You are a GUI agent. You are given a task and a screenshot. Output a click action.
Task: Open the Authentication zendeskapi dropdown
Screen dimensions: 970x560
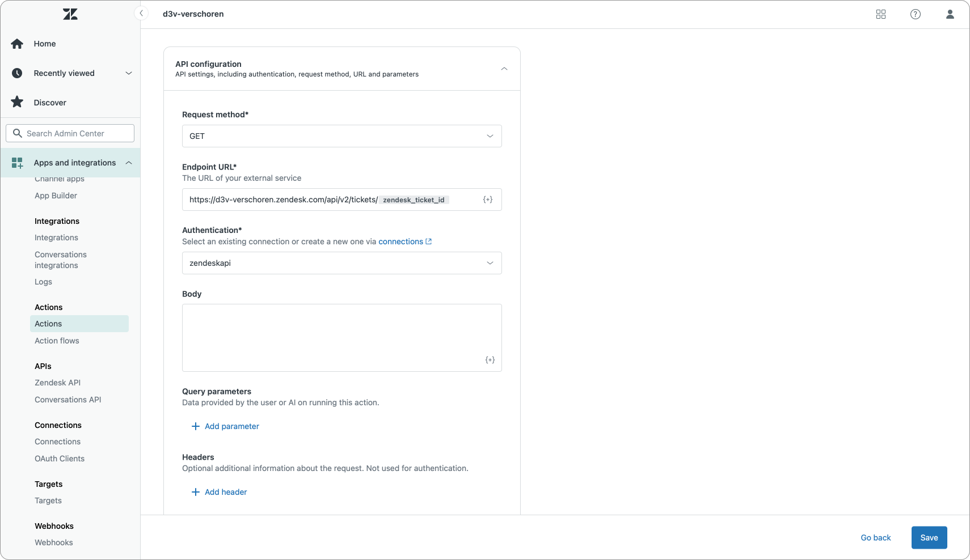(x=341, y=263)
